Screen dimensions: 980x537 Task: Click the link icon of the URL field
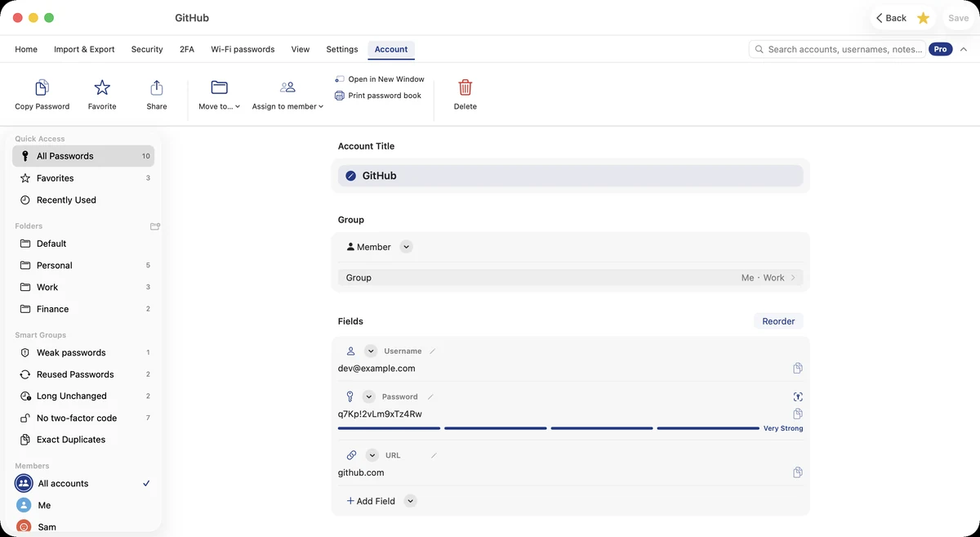[351, 455]
